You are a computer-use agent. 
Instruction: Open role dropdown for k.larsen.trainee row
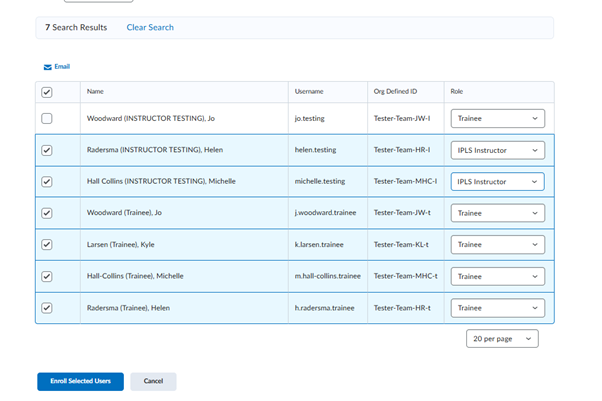pyautogui.click(x=498, y=245)
